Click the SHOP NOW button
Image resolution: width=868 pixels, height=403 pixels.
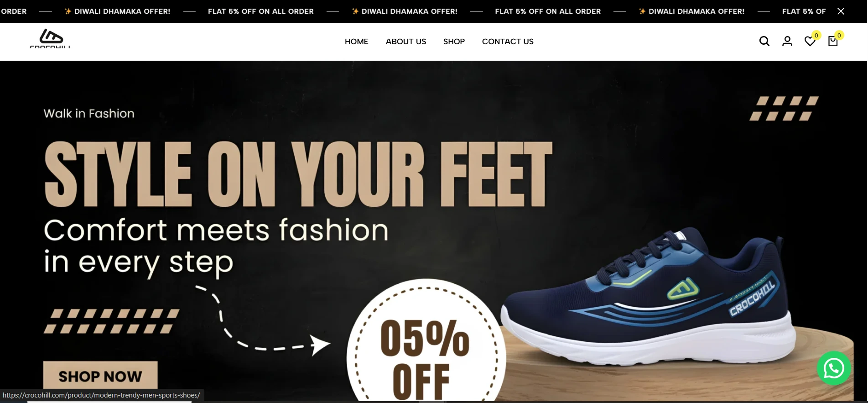[100, 376]
